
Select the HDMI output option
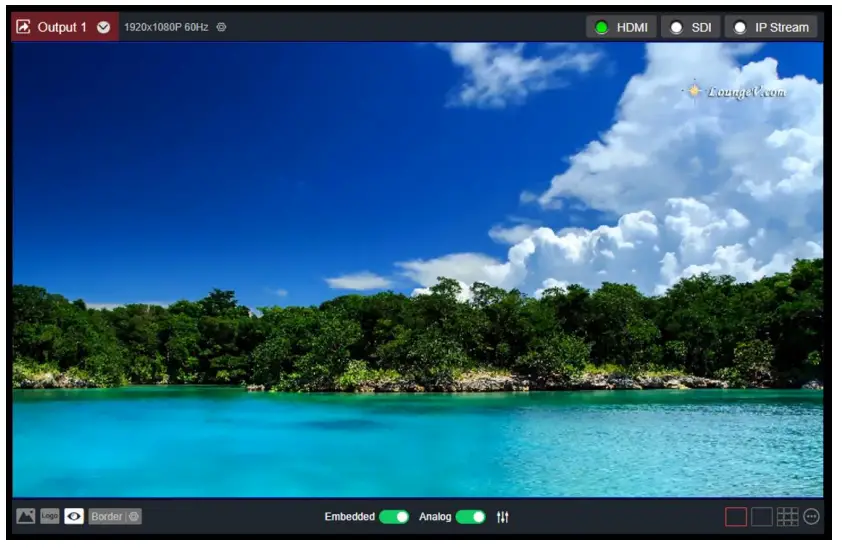621,27
